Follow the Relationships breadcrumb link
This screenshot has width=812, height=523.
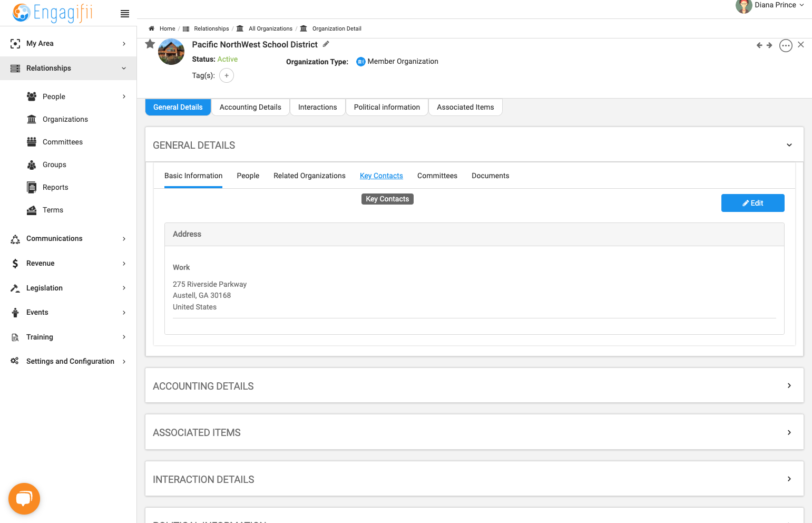(x=211, y=28)
